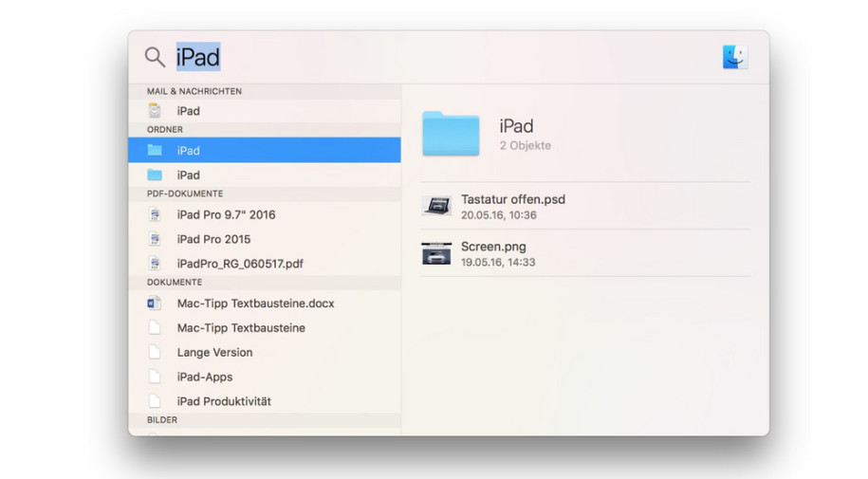Click document icon beside iPad Produktivität
Viewport: 868px width, 479px height.
tap(155, 401)
